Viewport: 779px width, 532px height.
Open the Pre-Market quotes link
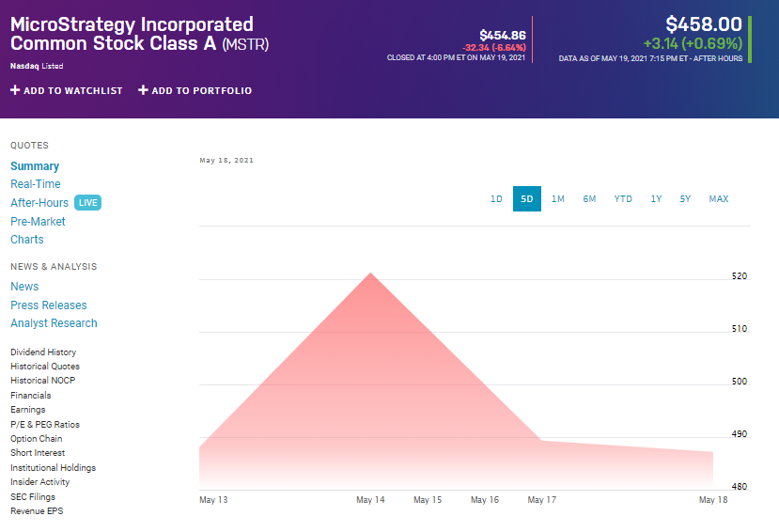click(x=38, y=222)
